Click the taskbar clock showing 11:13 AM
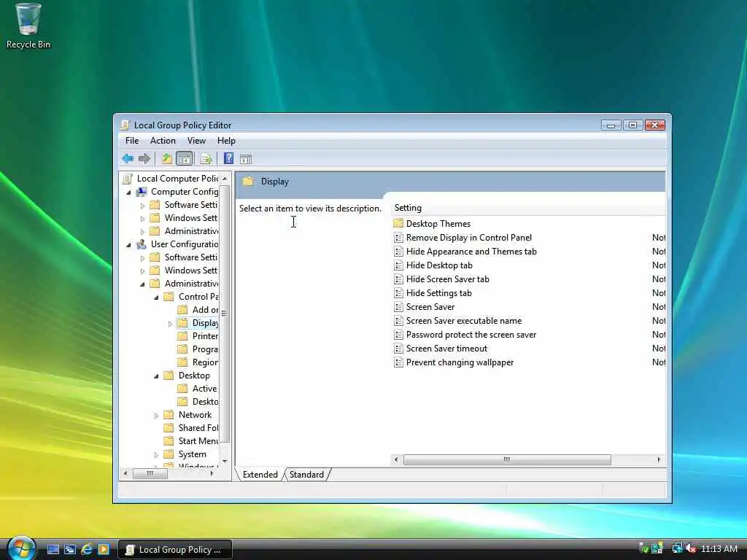747x560 pixels. point(719,548)
